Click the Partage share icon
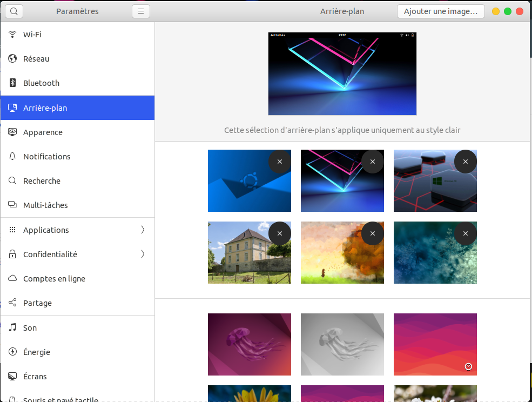This screenshot has width=532, height=402. click(12, 303)
